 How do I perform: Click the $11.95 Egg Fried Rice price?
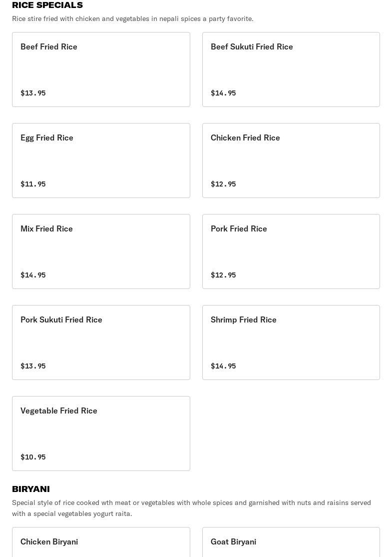(33, 184)
